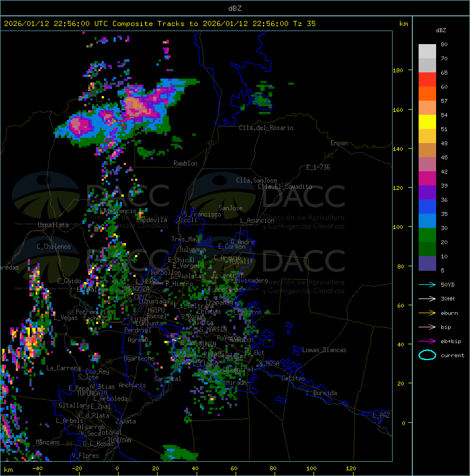This screenshot has width=470, height=476.
Task: Click the S_Francisco map label
Action: 202,214
